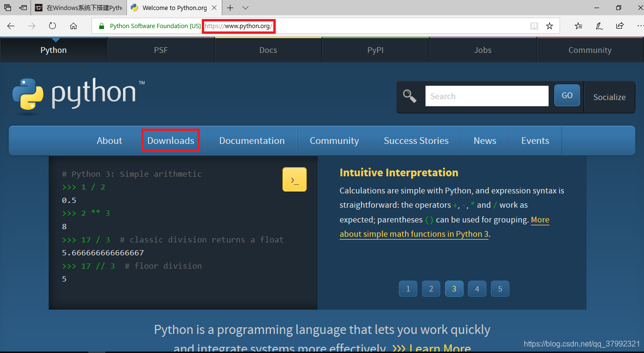Open the PyPI top tab

[375, 50]
